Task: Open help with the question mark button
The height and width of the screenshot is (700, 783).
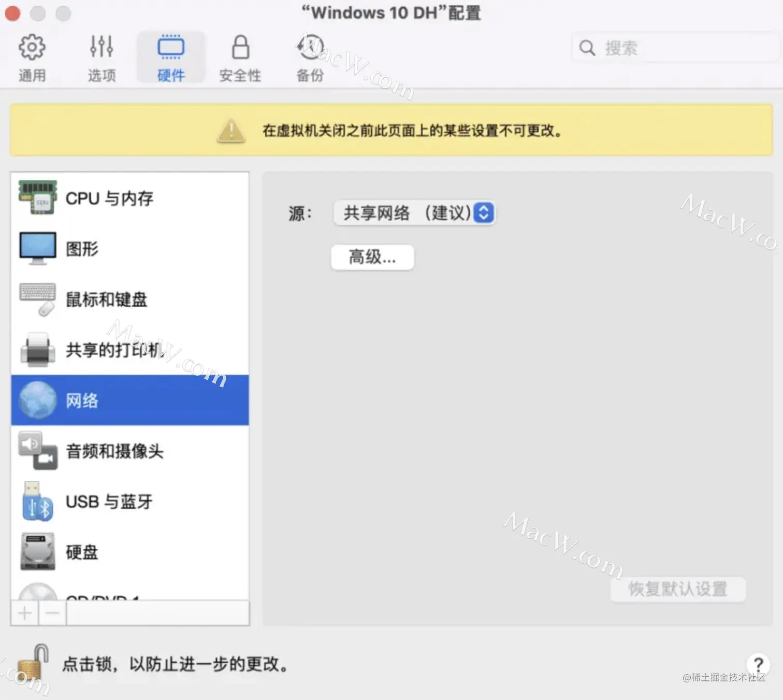Action: tap(758, 664)
